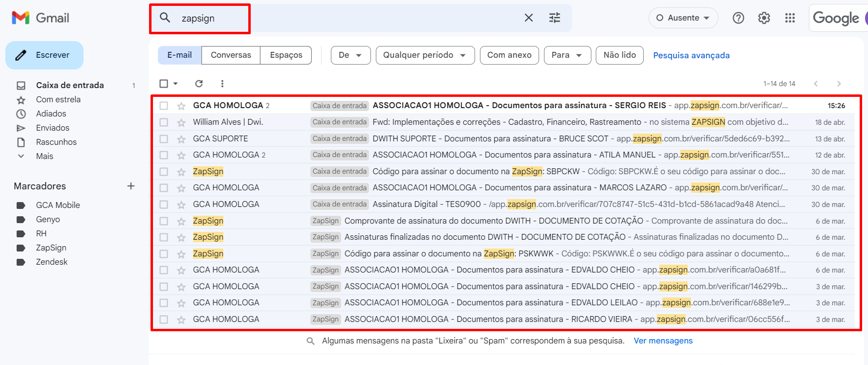Expand the Mais sidebar section
This screenshot has width=868, height=365.
(x=44, y=156)
